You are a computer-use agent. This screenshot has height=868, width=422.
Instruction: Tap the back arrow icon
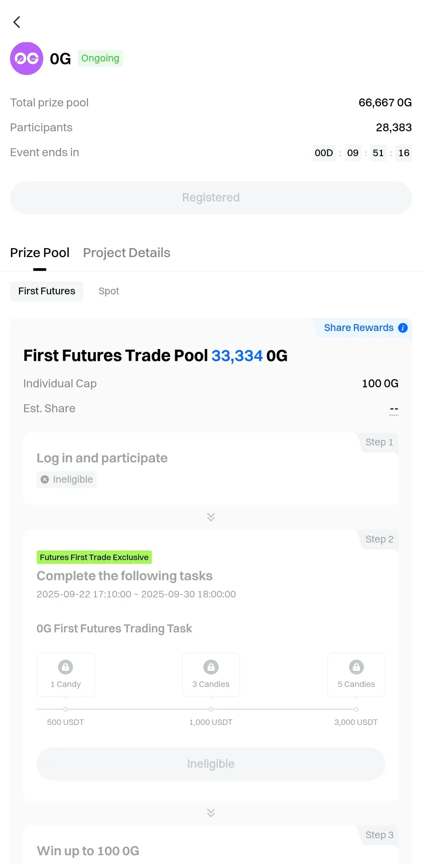[17, 22]
